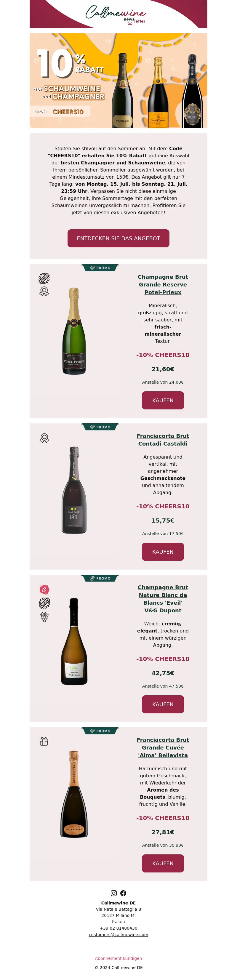The image size is (237, 980).
Task: Click KAUFEN for Bellavista Grande Cuvée
Action: tap(163, 863)
